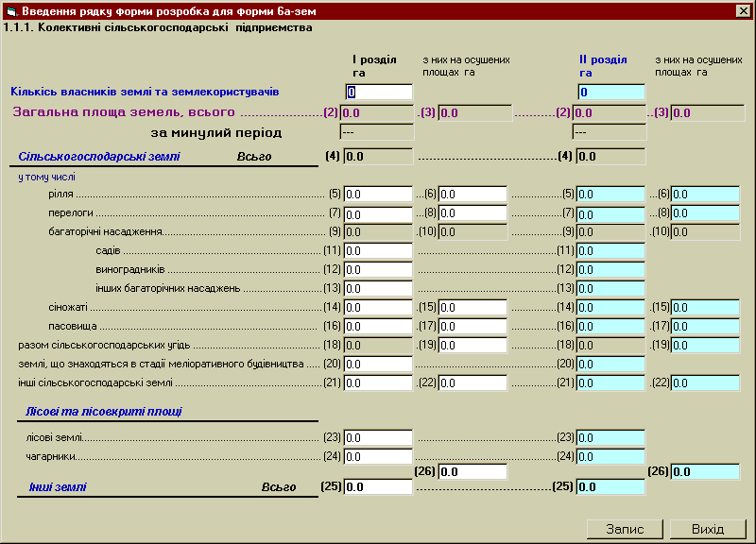Screen dimensions: 756x544
Task: Click the II розділ га column header
Action: 603,66
